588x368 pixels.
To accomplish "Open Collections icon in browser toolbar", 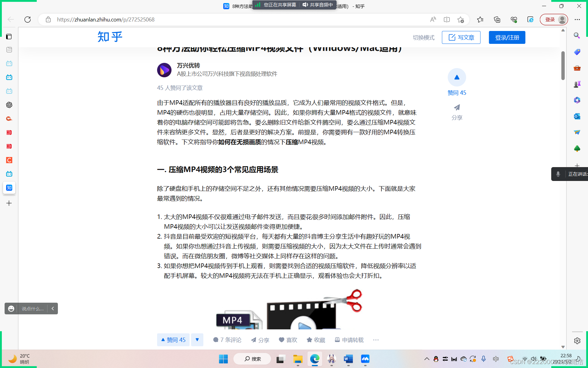I will point(497,20).
